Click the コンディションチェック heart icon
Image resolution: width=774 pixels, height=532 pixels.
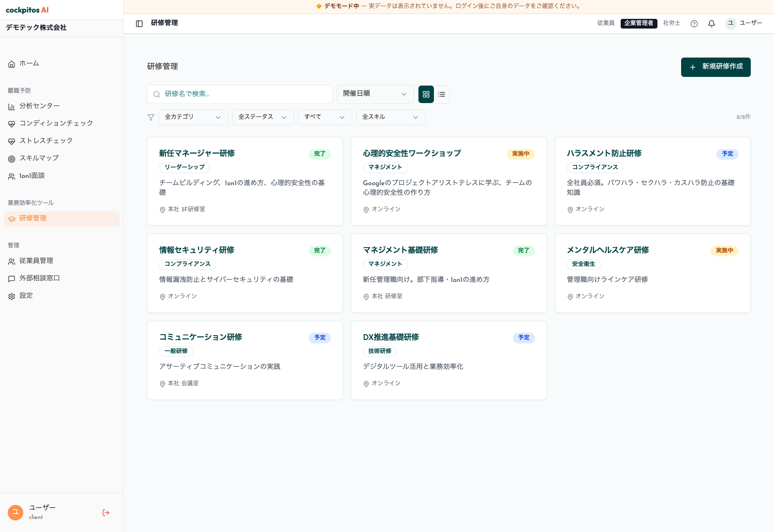click(x=12, y=124)
